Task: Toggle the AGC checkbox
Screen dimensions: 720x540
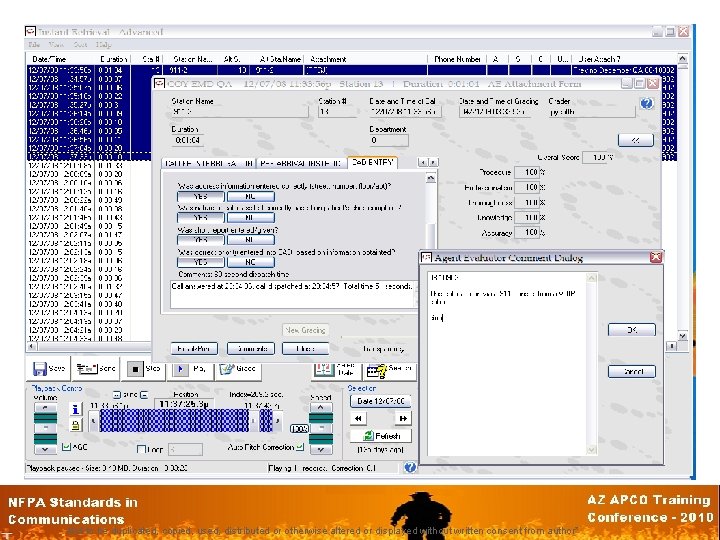Action: coord(66,447)
